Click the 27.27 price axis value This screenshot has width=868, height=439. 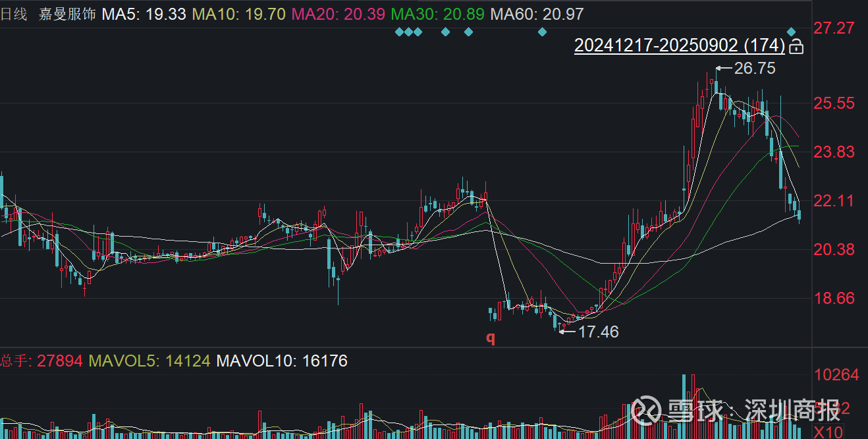834,28
